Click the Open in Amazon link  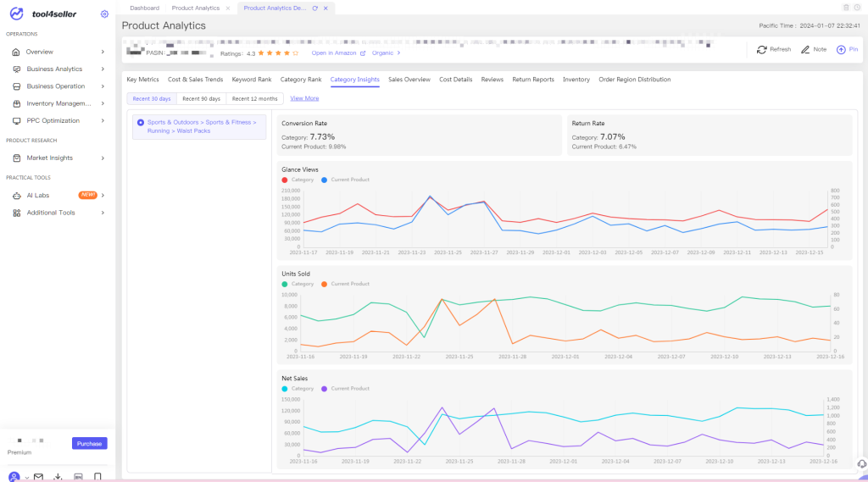click(x=334, y=53)
